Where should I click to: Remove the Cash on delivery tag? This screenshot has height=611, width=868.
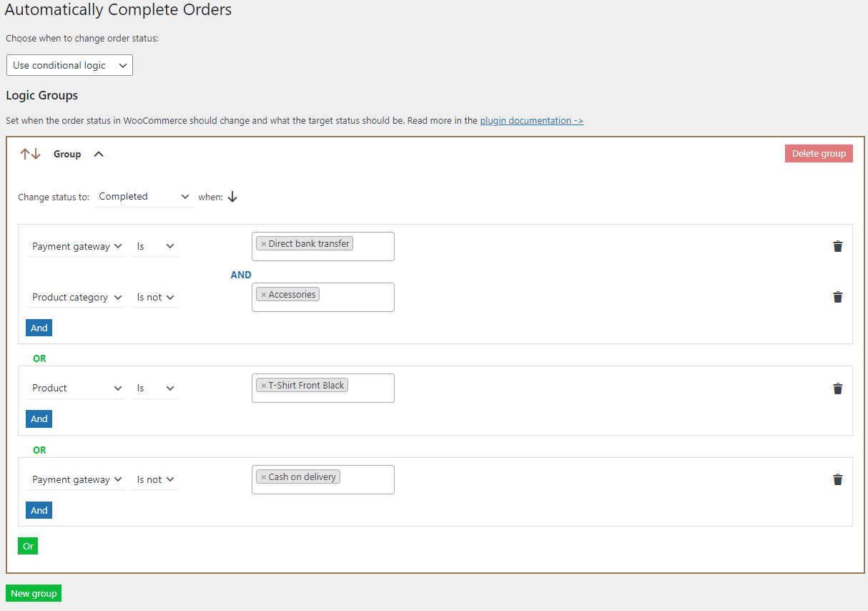pyautogui.click(x=263, y=476)
